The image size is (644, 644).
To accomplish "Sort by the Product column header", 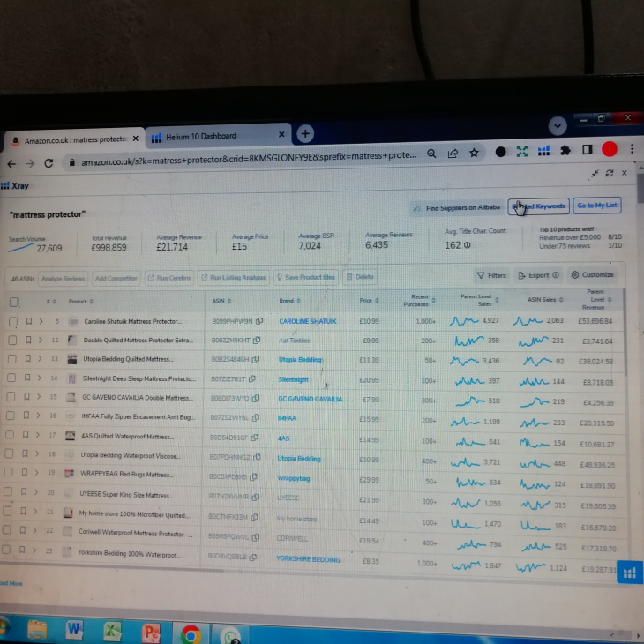I will (80, 302).
